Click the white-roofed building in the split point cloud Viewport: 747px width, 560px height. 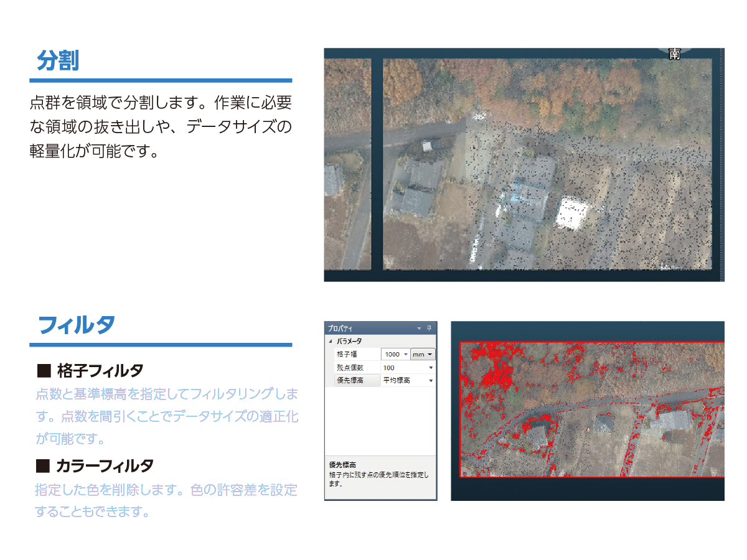(x=573, y=214)
